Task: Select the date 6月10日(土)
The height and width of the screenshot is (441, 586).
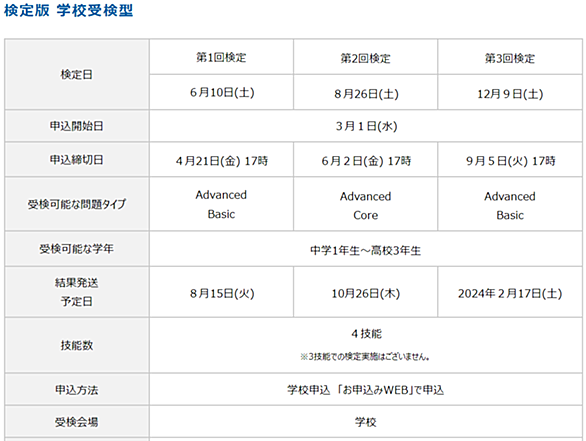Action: 222,92
